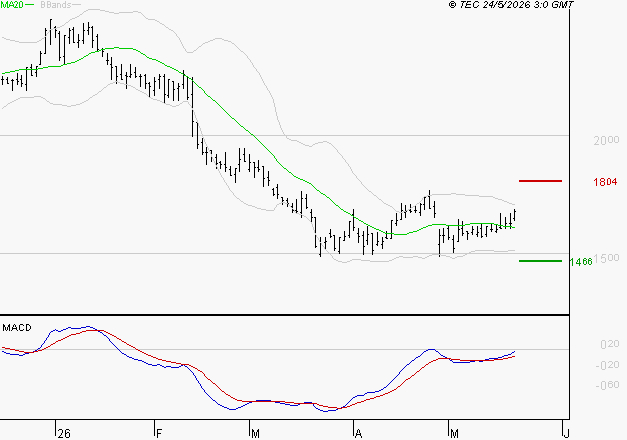Click the green support line marker

coord(540,261)
